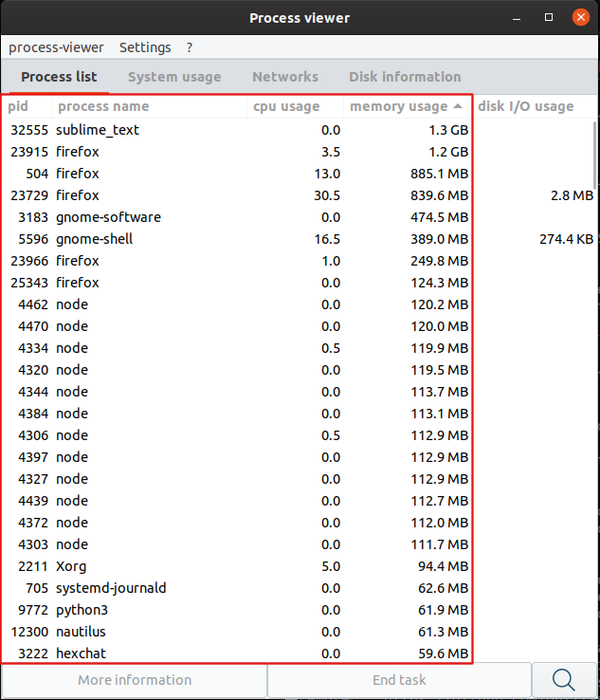Viewport: 600px width, 700px height.
Task: Select node process with pid 4334
Action: coord(300,348)
